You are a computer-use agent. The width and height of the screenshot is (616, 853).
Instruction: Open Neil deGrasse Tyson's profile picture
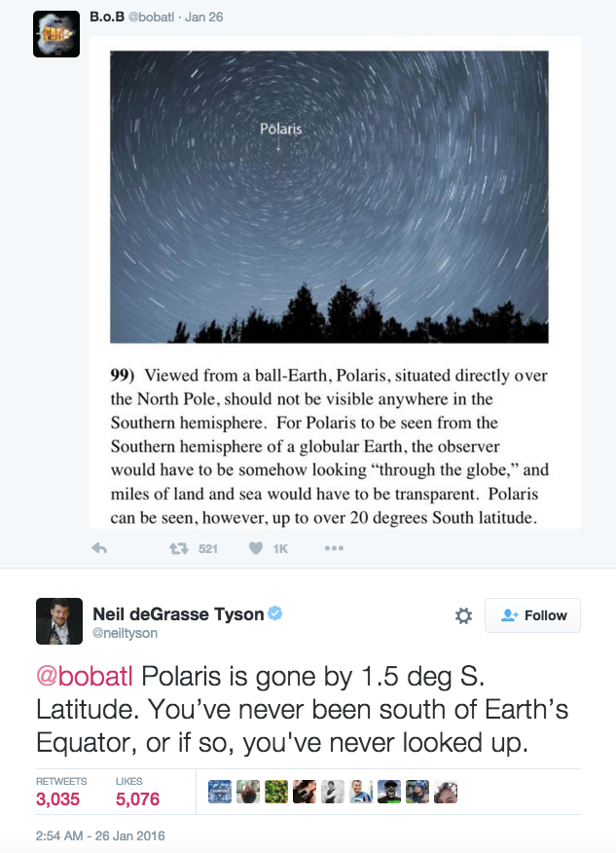[x=58, y=621]
